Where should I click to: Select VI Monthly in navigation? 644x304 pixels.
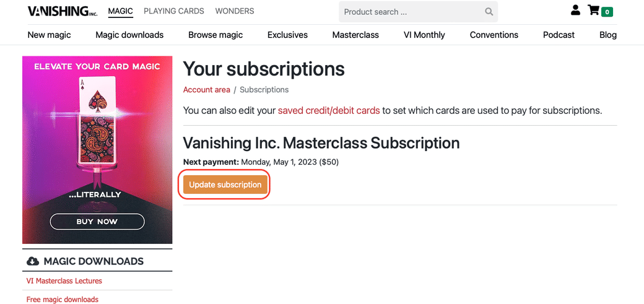pos(424,35)
